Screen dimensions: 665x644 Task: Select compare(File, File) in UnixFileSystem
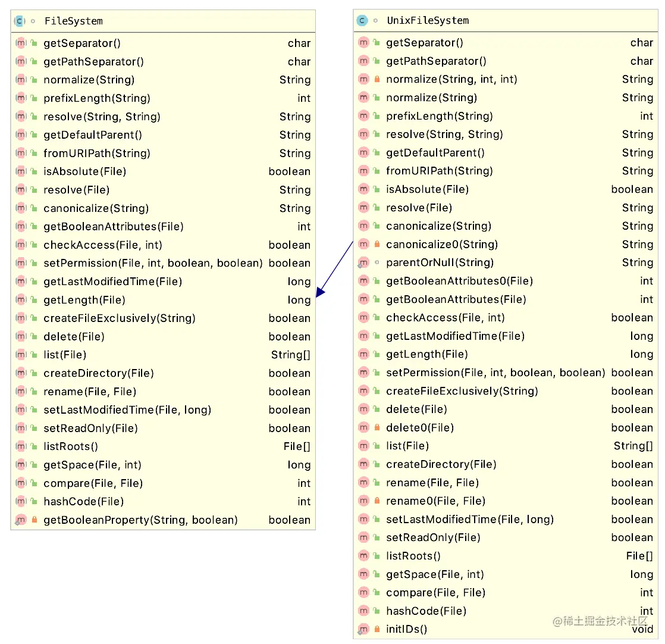[x=436, y=593]
